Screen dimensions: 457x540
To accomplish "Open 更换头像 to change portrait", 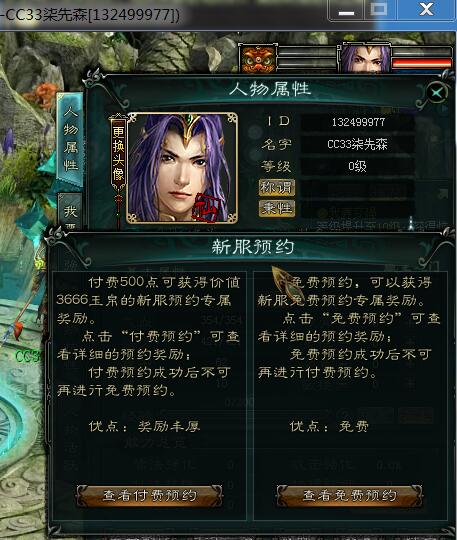I will (118, 154).
